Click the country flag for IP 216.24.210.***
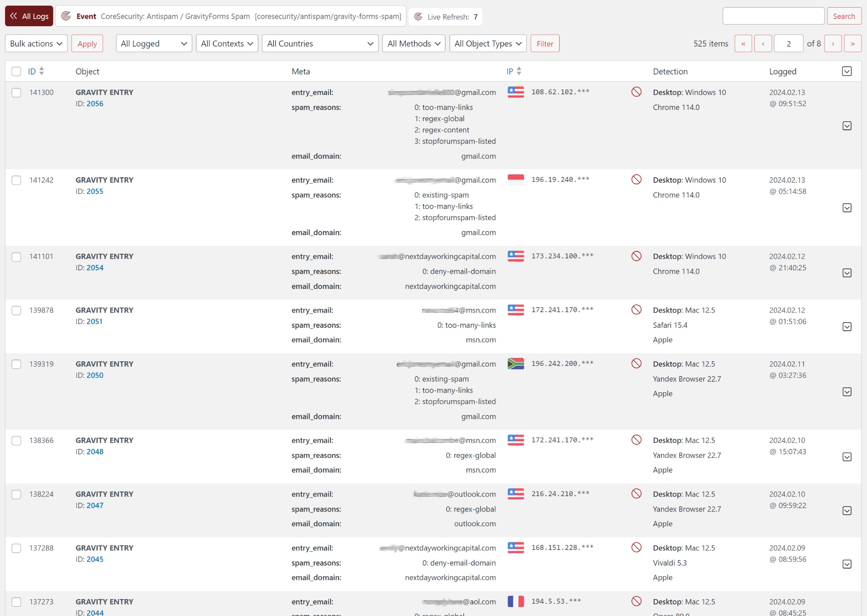The image size is (867, 616). (516, 494)
